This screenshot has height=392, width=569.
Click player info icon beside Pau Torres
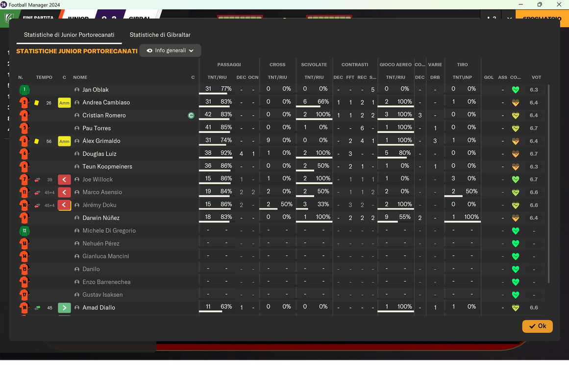click(x=77, y=128)
